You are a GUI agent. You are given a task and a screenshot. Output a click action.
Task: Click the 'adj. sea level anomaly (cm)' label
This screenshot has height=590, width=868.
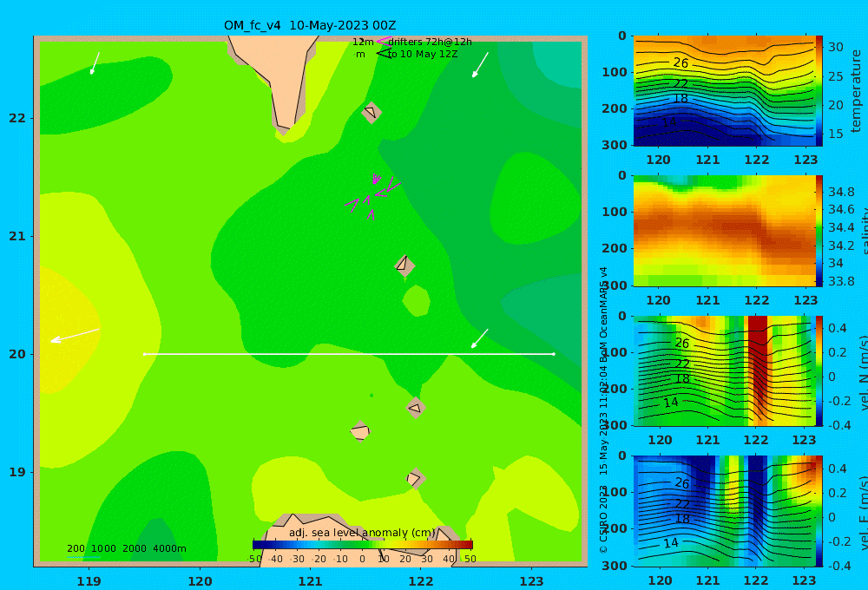pos(362,533)
